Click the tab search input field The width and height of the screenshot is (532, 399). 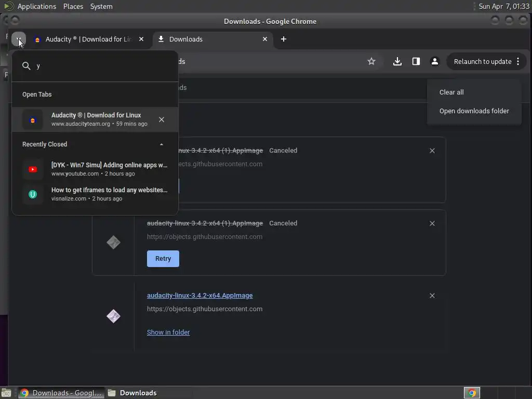(x=95, y=66)
